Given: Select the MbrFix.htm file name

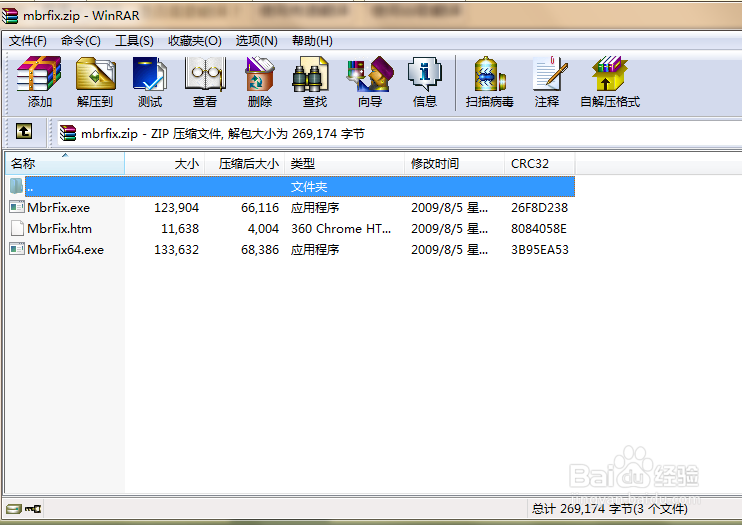Looking at the screenshot, I should [60, 229].
